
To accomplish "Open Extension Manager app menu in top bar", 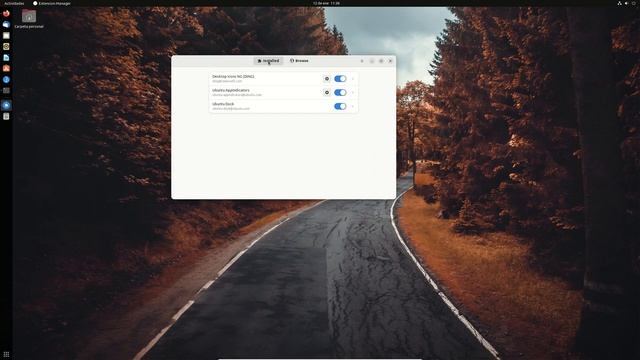I will [x=52, y=3].
